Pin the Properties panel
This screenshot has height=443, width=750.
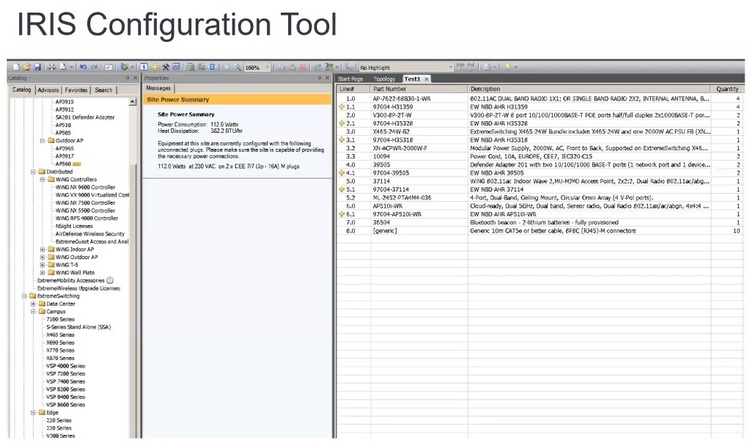[319, 78]
